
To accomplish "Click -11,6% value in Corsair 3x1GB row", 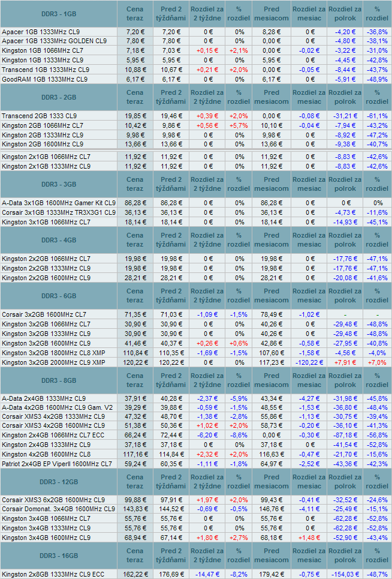I will (377, 212).
